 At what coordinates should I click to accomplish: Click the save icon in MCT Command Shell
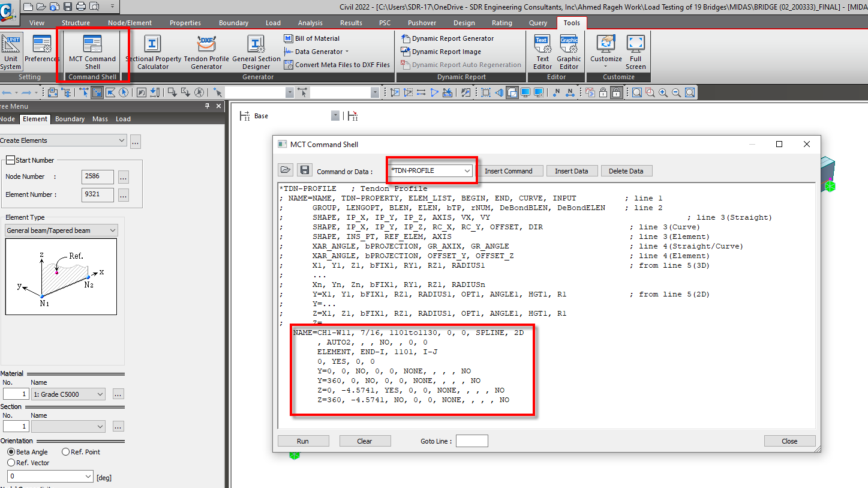click(x=304, y=170)
